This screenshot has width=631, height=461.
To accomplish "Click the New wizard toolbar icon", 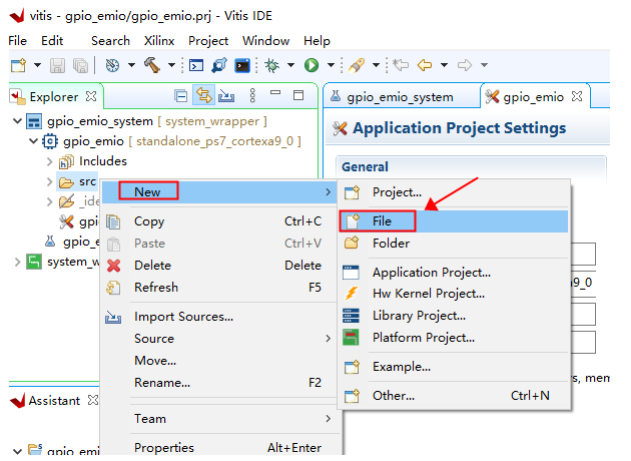I will coord(19,65).
